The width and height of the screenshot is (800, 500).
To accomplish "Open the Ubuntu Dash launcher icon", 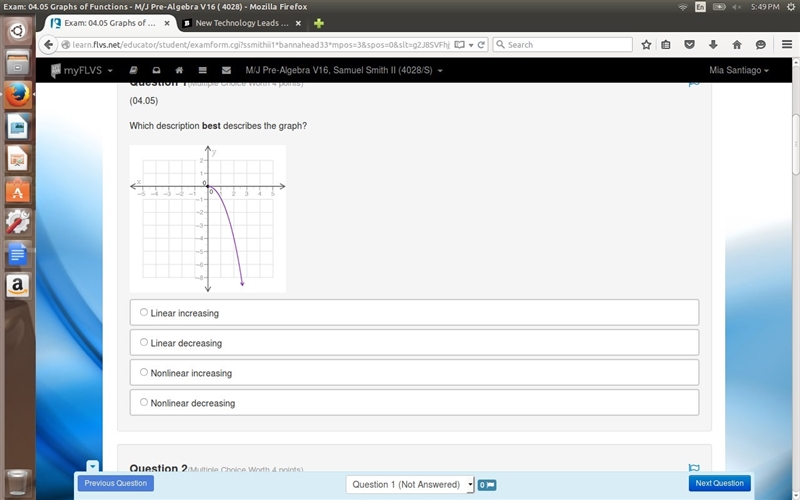I will [17, 31].
